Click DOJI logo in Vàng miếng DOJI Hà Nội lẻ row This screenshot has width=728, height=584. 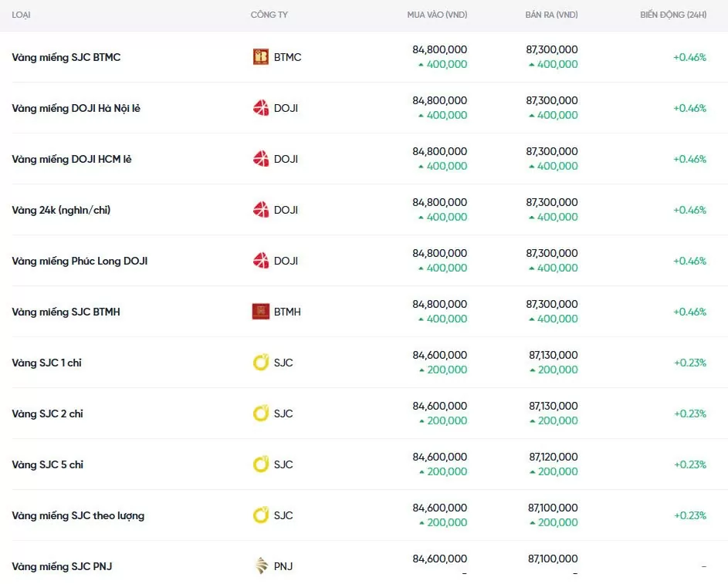pyautogui.click(x=260, y=108)
